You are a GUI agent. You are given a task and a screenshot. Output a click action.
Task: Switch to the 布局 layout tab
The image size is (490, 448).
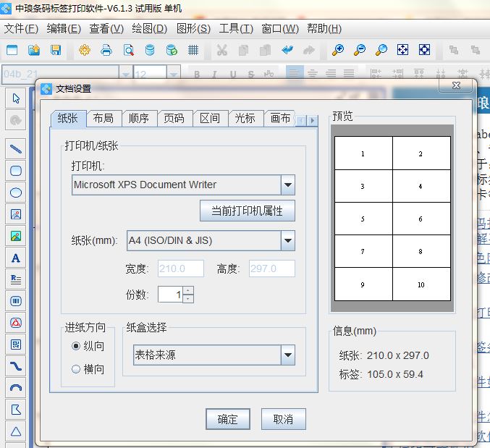(x=104, y=119)
